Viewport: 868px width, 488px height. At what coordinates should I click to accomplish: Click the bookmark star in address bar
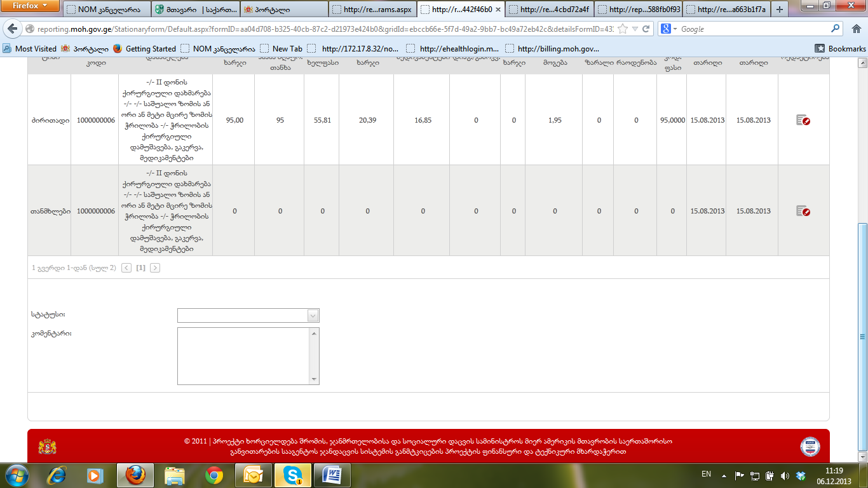pos(623,29)
